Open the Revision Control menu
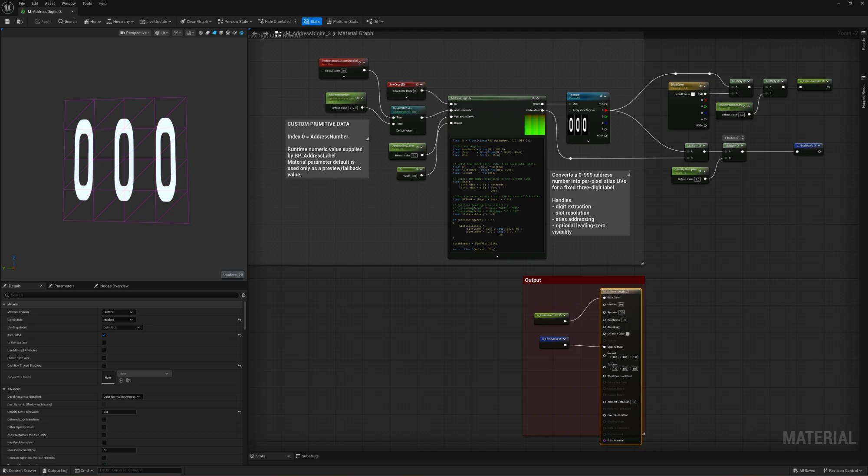Image resolution: width=868 pixels, height=476 pixels. [x=842, y=470]
